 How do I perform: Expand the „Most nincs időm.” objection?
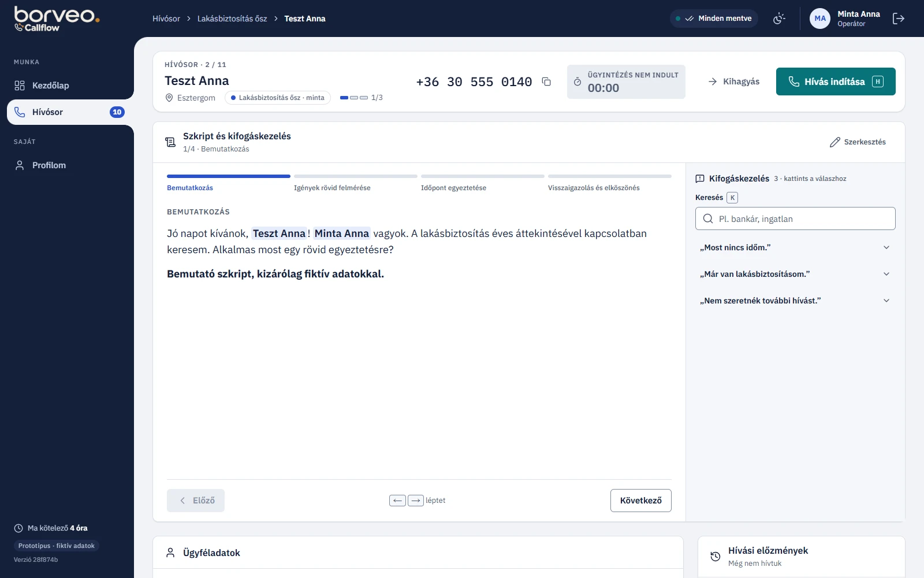[x=795, y=247]
